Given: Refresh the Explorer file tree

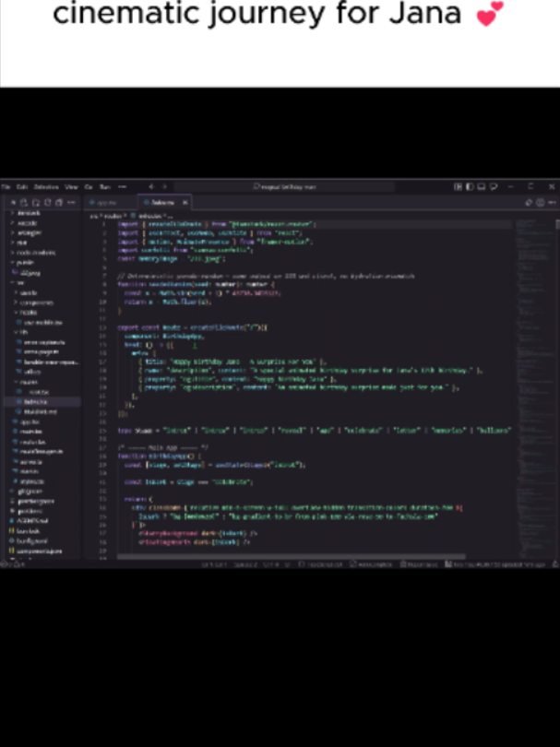Looking at the screenshot, I should coord(48,203).
